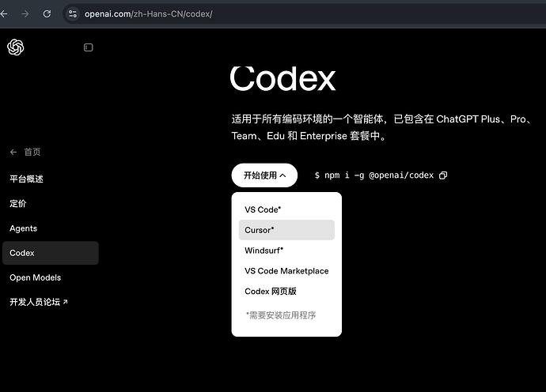Open 平台概述 sidebar link
The image size is (546, 392).
click(x=26, y=179)
